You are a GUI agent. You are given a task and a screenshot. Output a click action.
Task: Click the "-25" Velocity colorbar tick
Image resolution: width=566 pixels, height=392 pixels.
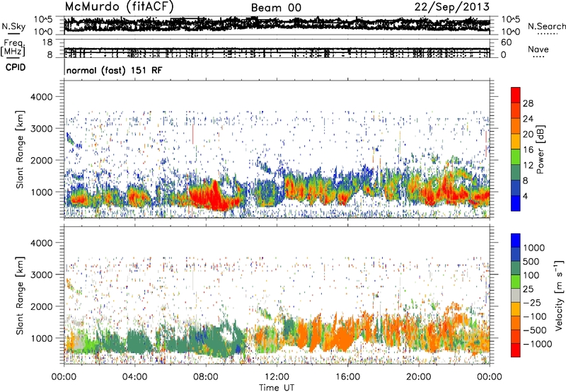coord(531,302)
